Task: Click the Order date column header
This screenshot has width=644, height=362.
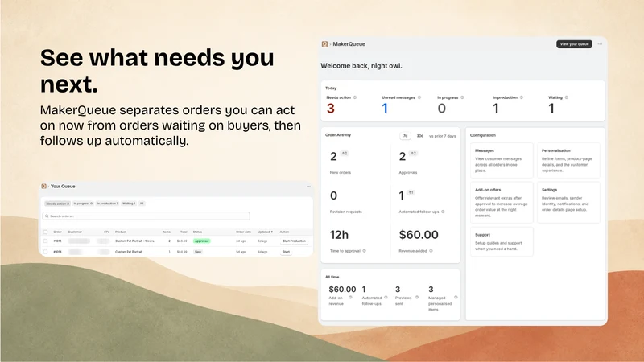Action: pyautogui.click(x=243, y=232)
